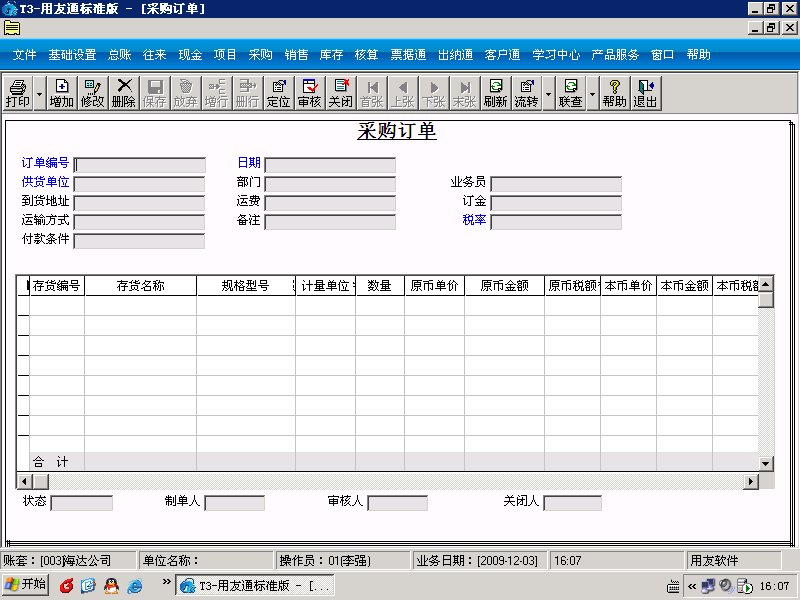The height and width of the screenshot is (600, 800).
Task: Click the 付款条件 input field
Action: [139, 241]
